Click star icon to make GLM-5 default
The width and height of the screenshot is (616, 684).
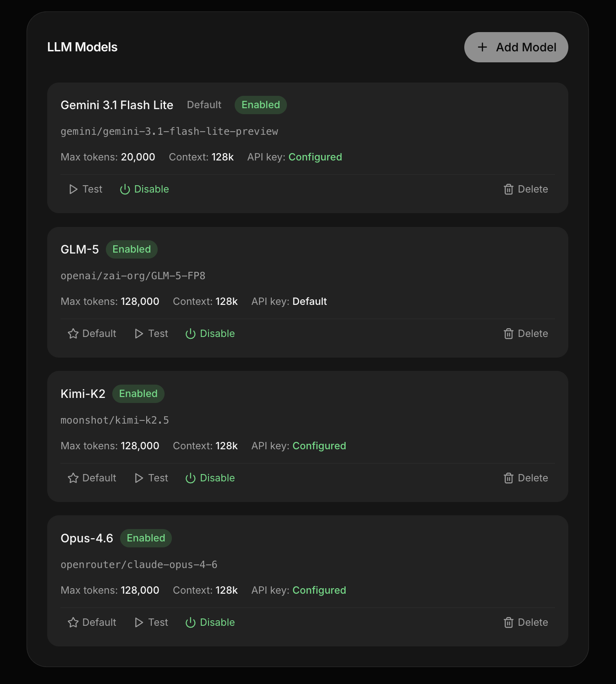click(x=73, y=334)
